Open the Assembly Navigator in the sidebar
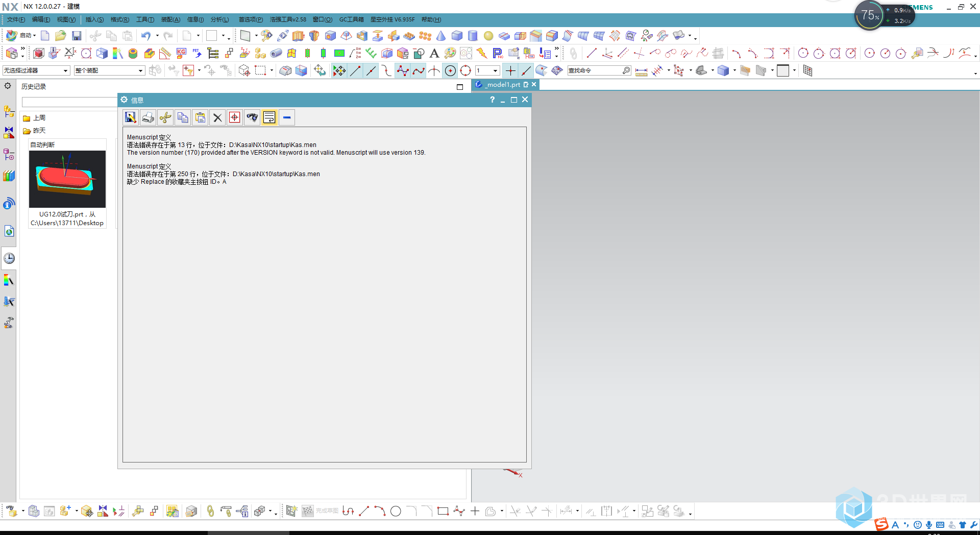This screenshot has width=980, height=535. pyautogui.click(x=9, y=111)
